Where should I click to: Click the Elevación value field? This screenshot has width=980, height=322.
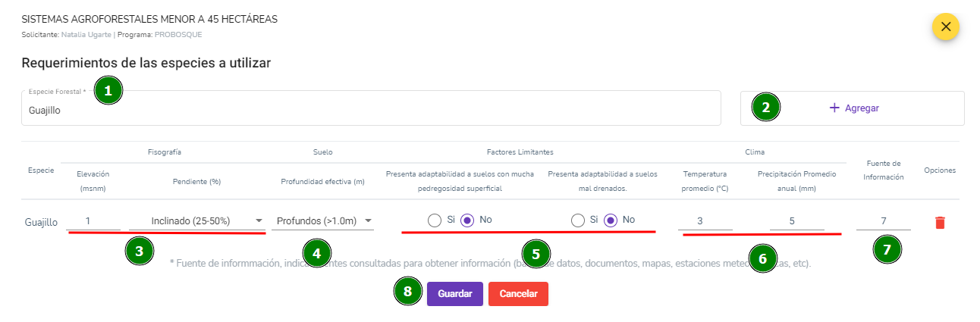click(93, 220)
